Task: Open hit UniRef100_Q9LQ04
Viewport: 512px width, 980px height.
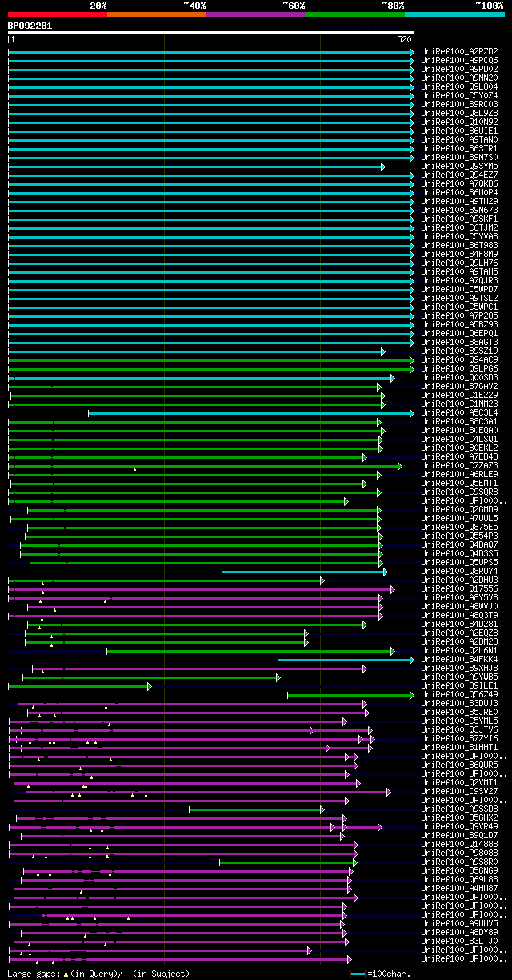Action: tap(459, 87)
